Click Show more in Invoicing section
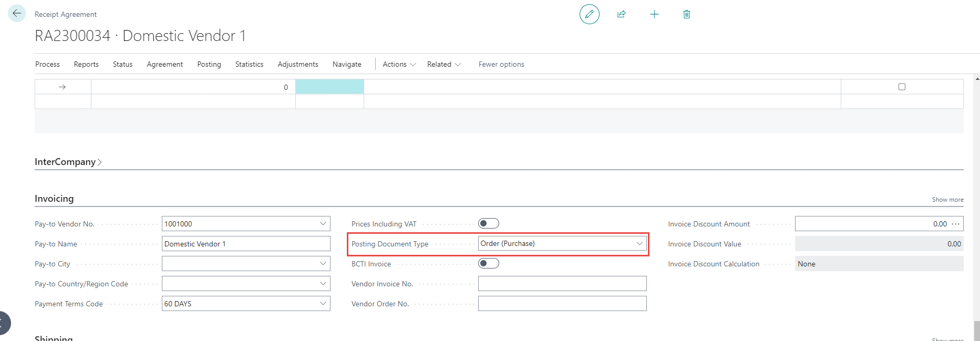Image resolution: width=980 pixels, height=341 pixels. tap(947, 200)
